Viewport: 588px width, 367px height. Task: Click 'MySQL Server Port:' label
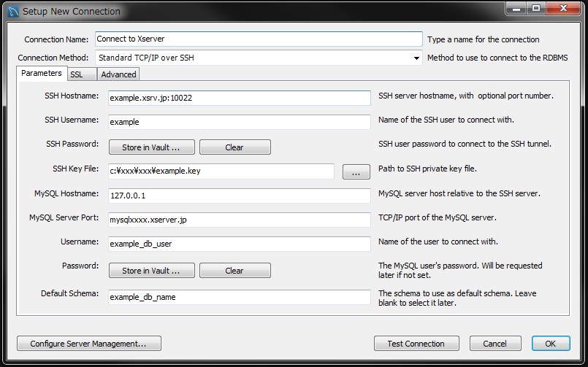click(x=64, y=217)
